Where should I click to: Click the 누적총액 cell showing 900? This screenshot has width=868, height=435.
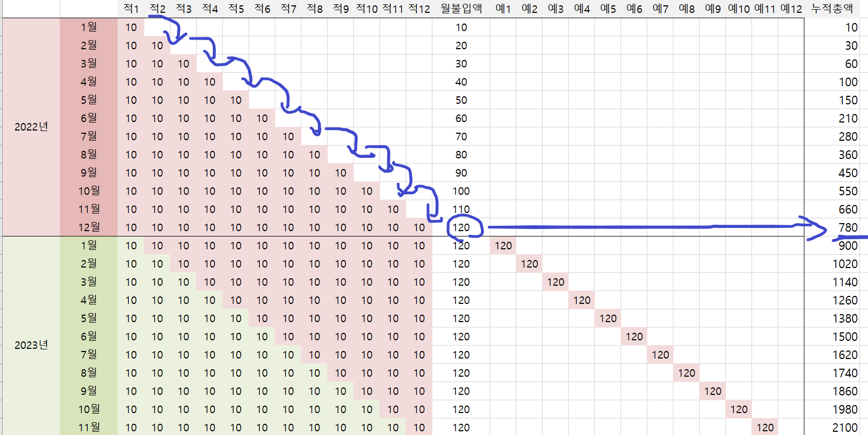pyautogui.click(x=832, y=246)
